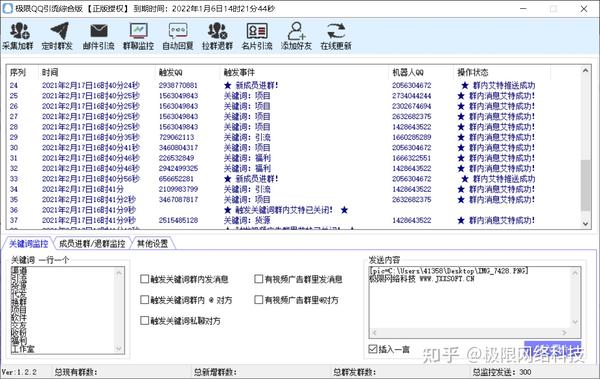Image resolution: width=600 pixels, height=379 pixels.
Task: Click keyword list scroll down arrow
Action: pyautogui.click(x=119, y=348)
